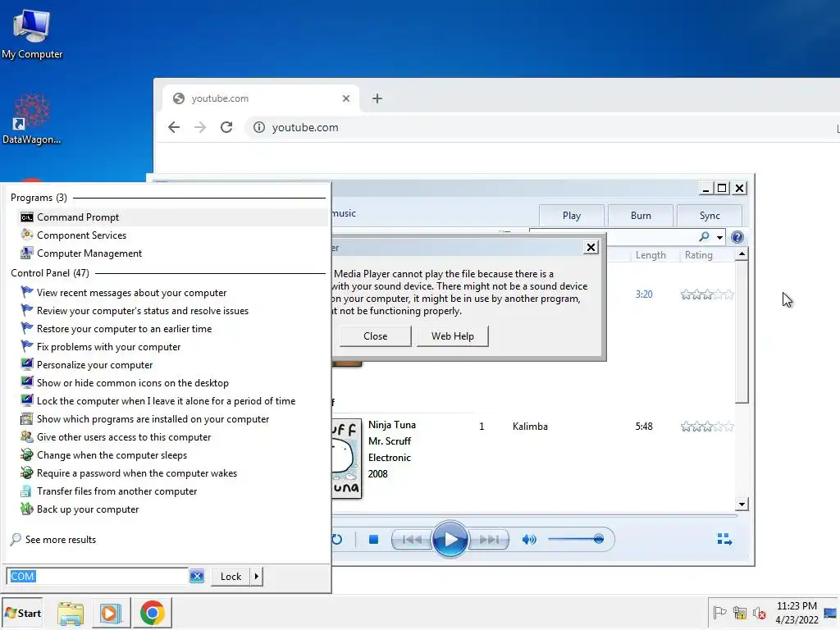The height and width of the screenshot is (630, 840).
Task: Rate the Kalimba track with stars
Action: pos(706,427)
